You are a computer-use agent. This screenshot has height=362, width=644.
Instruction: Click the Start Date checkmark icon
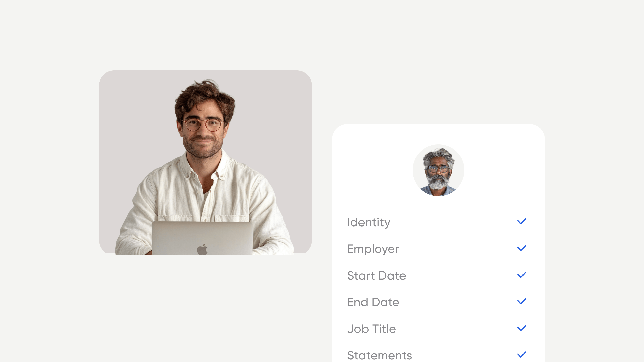click(522, 275)
